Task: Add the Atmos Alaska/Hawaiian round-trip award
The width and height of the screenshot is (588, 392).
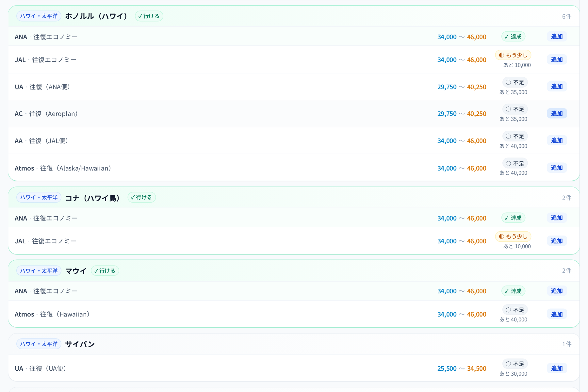Action: tap(557, 168)
